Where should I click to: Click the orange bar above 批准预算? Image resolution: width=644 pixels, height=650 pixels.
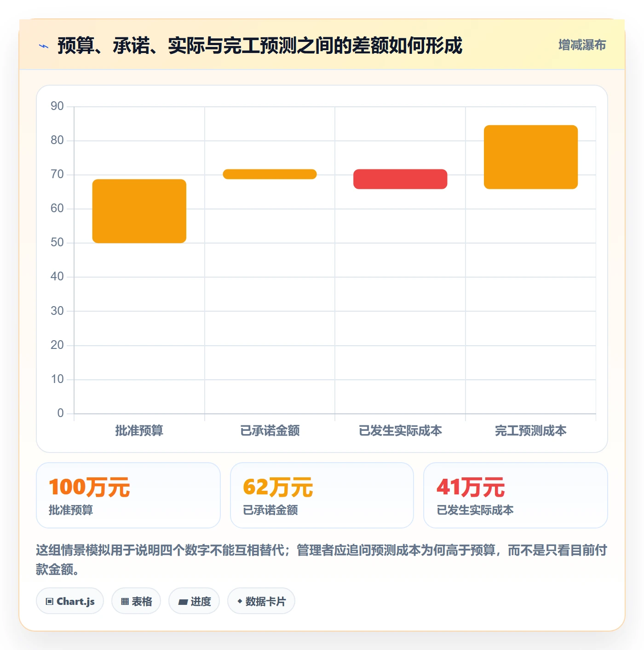point(139,211)
